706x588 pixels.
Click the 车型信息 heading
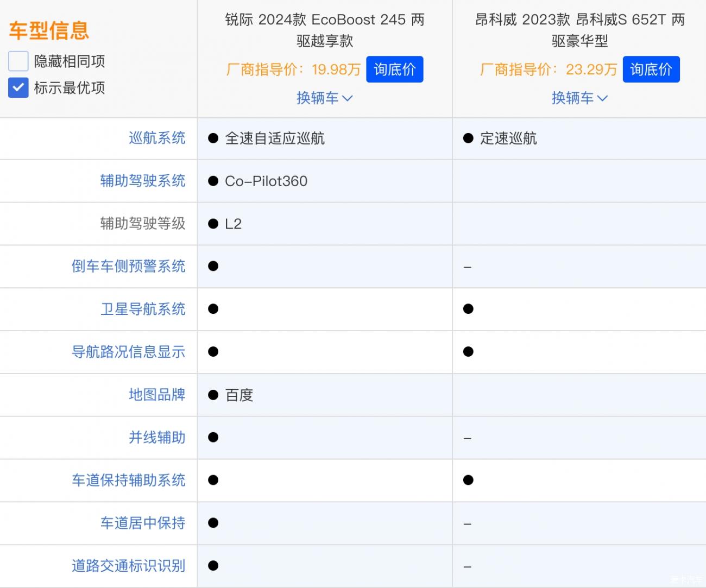(49, 30)
